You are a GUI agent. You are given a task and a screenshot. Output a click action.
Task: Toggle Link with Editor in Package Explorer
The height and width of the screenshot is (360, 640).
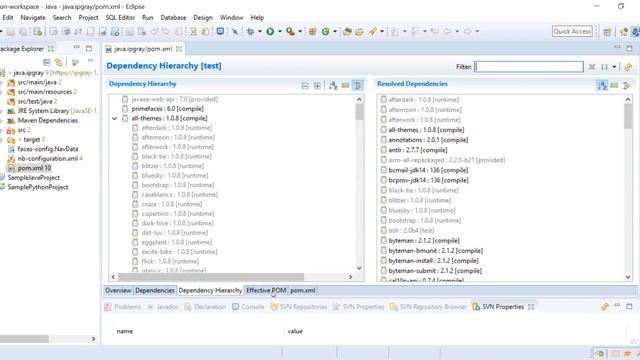(x=59, y=62)
